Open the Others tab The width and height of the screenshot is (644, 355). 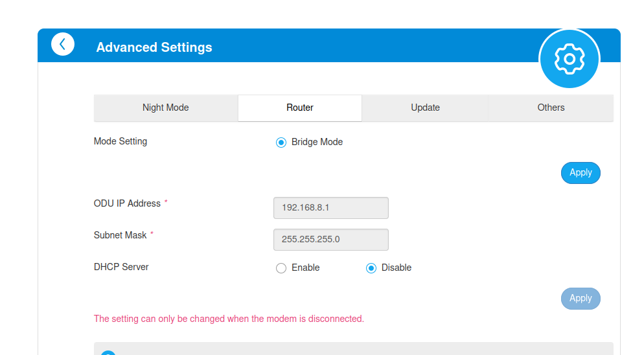pos(551,108)
